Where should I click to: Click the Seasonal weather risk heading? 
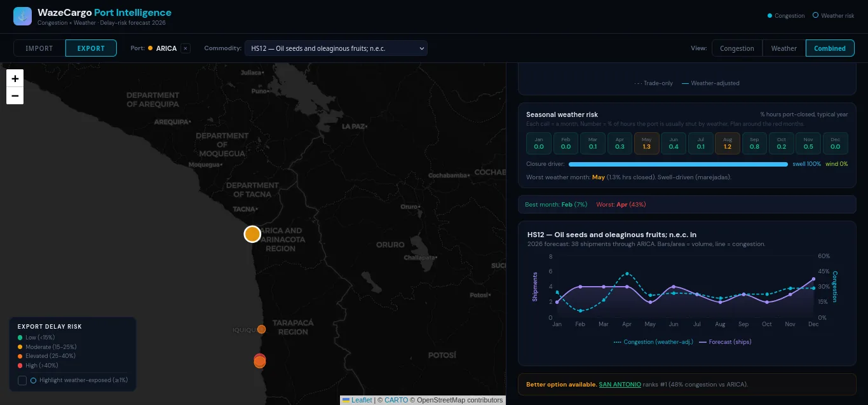click(562, 114)
